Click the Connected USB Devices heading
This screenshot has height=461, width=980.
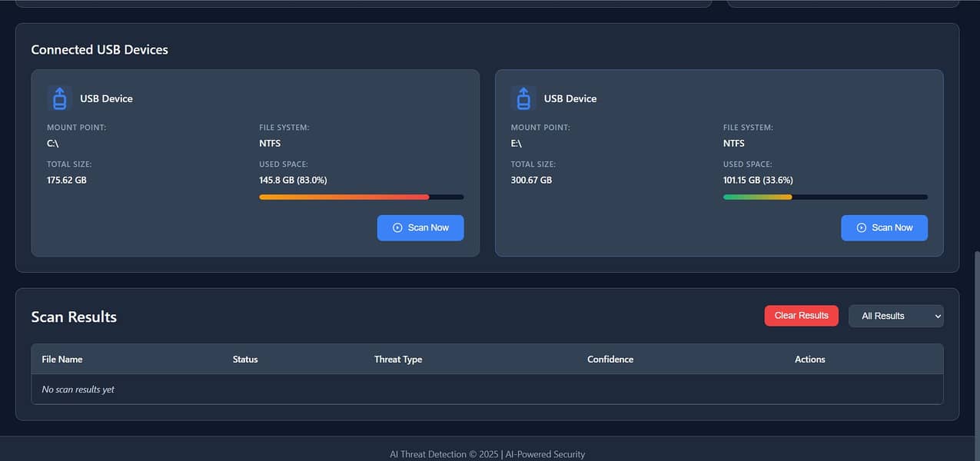[x=99, y=50]
